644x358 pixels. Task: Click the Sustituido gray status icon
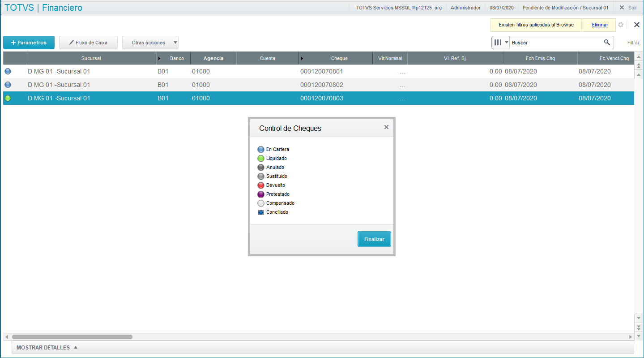[261, 177]
